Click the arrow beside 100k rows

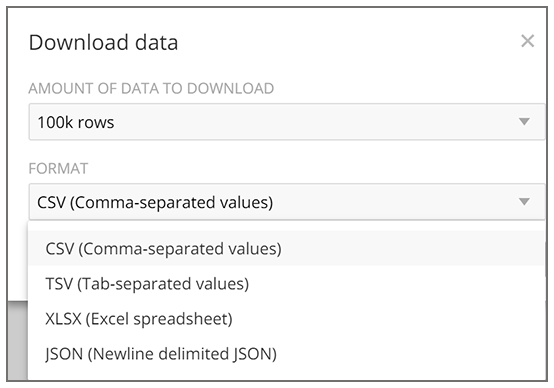(x=524, y=122)
